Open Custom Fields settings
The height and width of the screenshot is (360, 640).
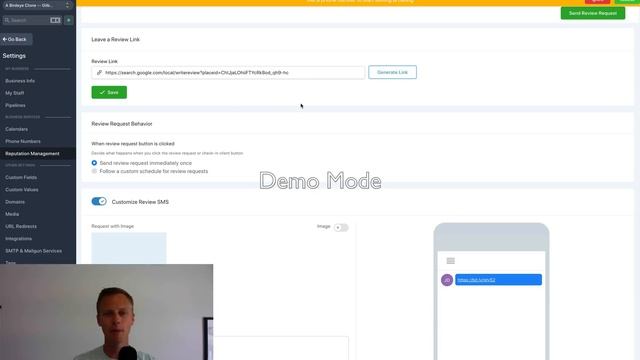(21, 178)
